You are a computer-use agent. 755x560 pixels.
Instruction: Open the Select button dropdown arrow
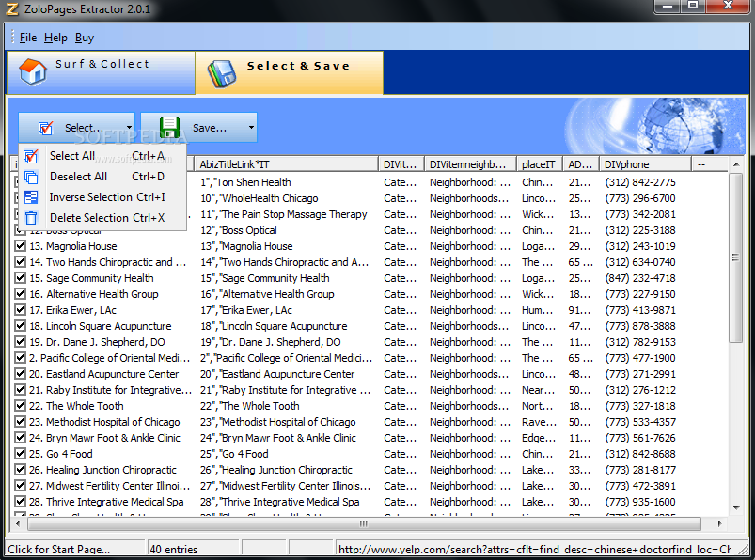click(129, 128)
